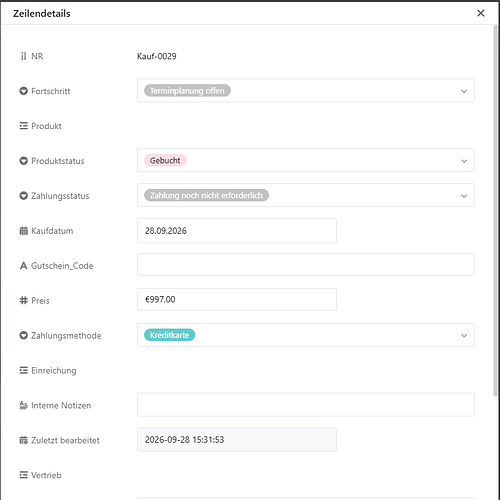Image resolution: width=500 pixels, height=500 pixels.
Task: Click the 'Kauf-0029' value
Action: [157, 56]
